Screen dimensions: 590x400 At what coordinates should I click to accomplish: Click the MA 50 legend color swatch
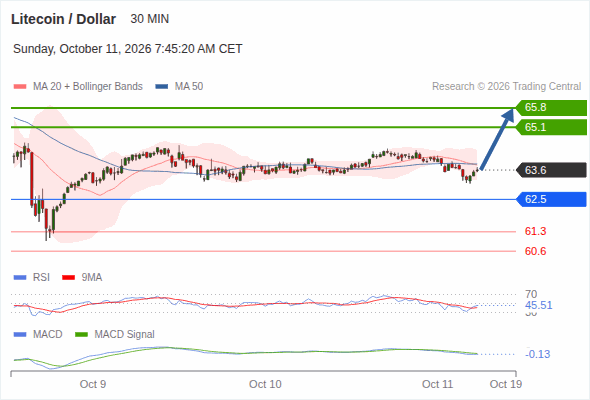[x=162, y=87]
